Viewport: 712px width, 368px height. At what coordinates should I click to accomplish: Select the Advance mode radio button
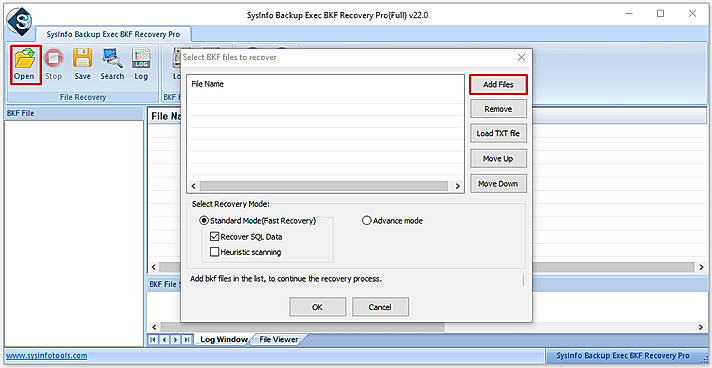(367, 221)
